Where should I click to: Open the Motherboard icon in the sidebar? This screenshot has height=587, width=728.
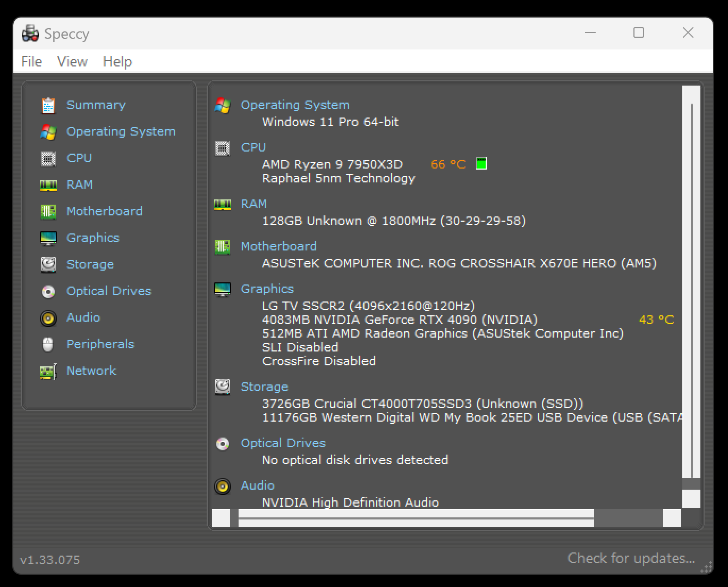48,212
